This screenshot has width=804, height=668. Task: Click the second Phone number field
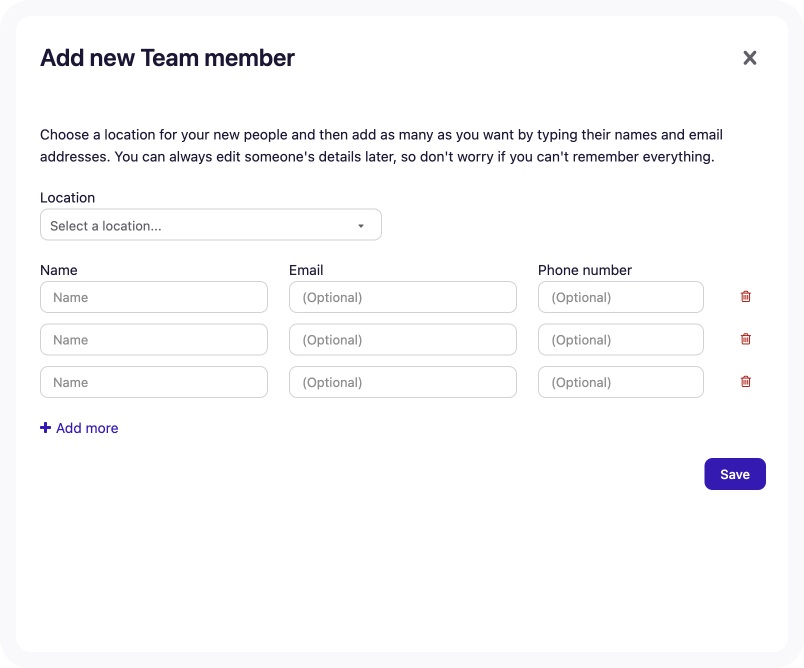tap(620, 339)
